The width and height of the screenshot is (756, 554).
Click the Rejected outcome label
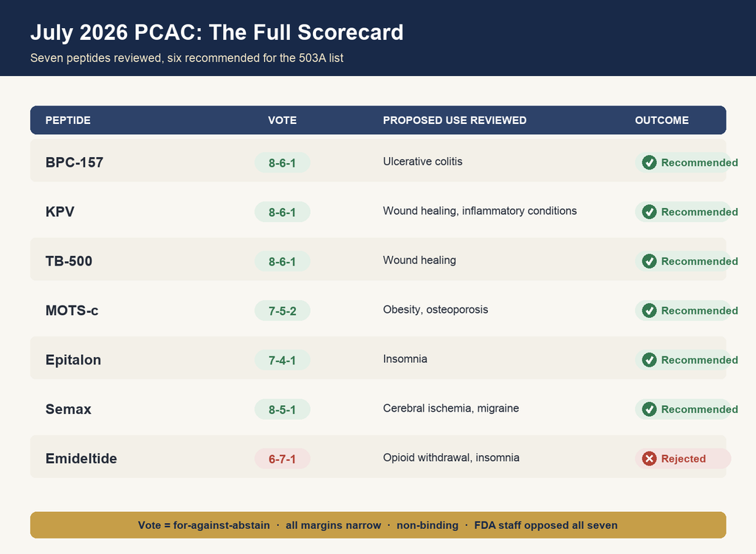pyautogui.click(x=683, y=459)
